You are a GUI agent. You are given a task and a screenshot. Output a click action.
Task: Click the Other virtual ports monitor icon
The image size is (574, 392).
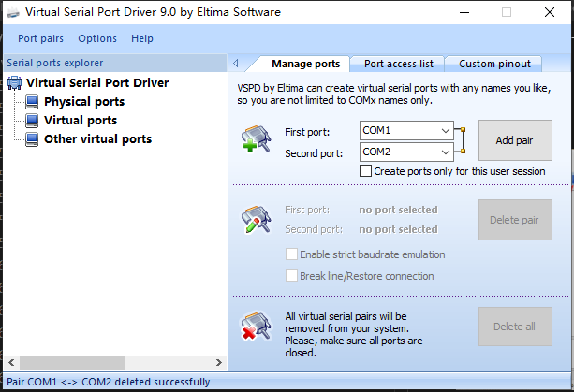pos(32,139)
